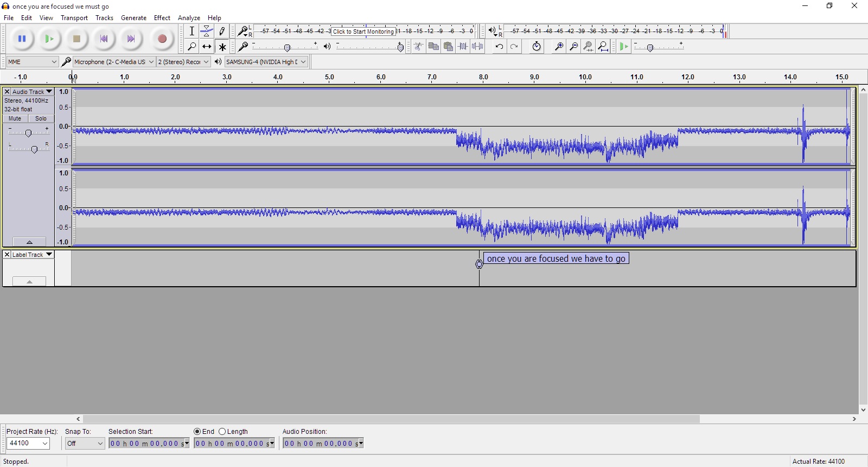
Task: Click the Skip to Start button
Action: [x=104, y=39]
